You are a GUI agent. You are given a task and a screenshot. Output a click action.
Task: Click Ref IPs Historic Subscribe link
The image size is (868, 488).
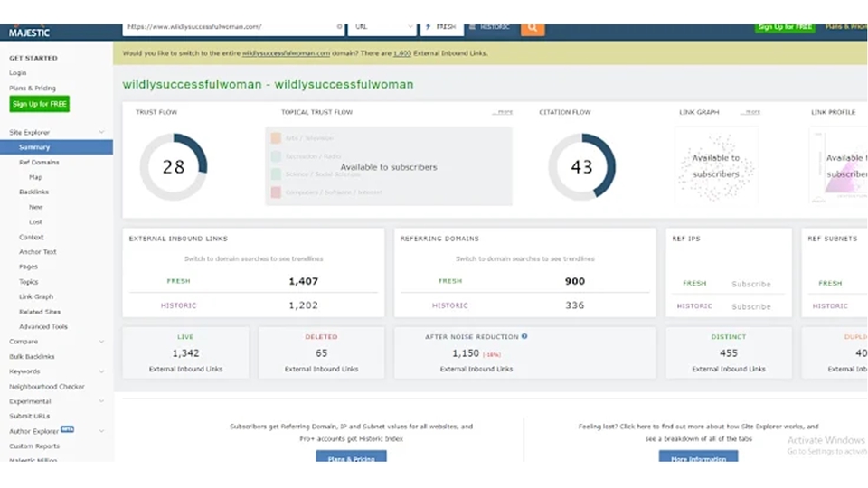pyautogui.click(x=750, y=306)
